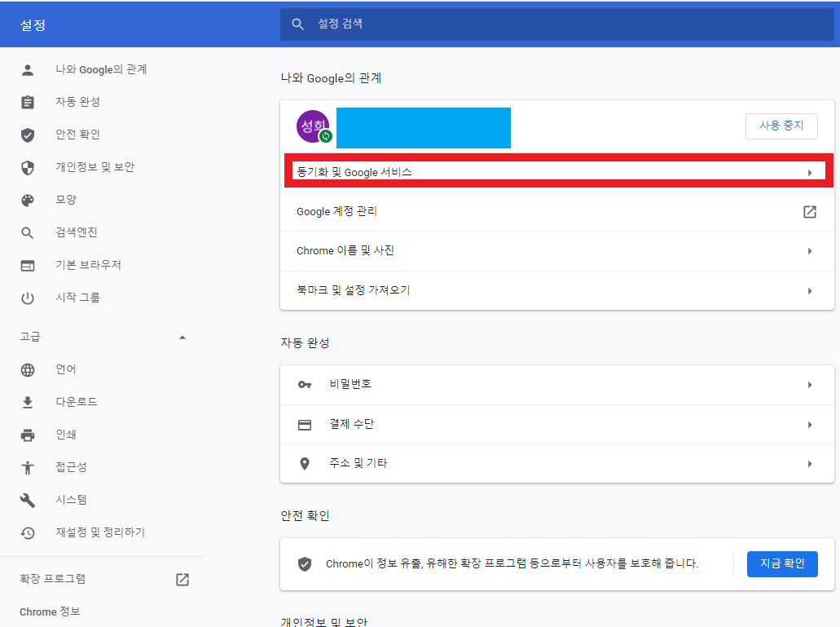Image resolution: width=840 pixels, height=627 pixels.
Task: Click the shield check icon for 안전 확인
Action: (x=28, y=135)
